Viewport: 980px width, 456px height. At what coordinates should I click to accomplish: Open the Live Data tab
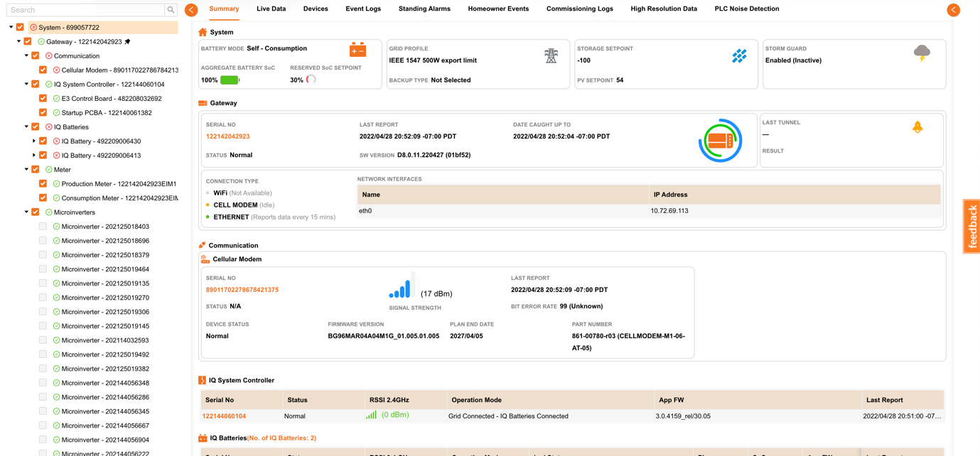point(271,9)
